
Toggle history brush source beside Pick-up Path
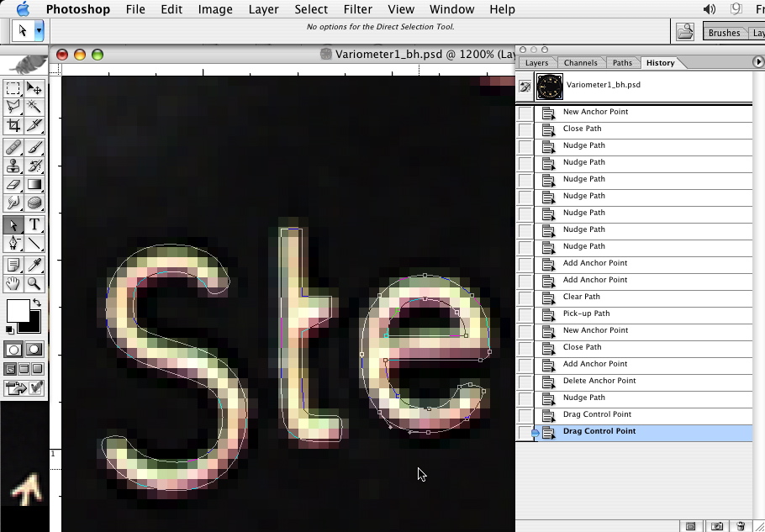[525, 314]
